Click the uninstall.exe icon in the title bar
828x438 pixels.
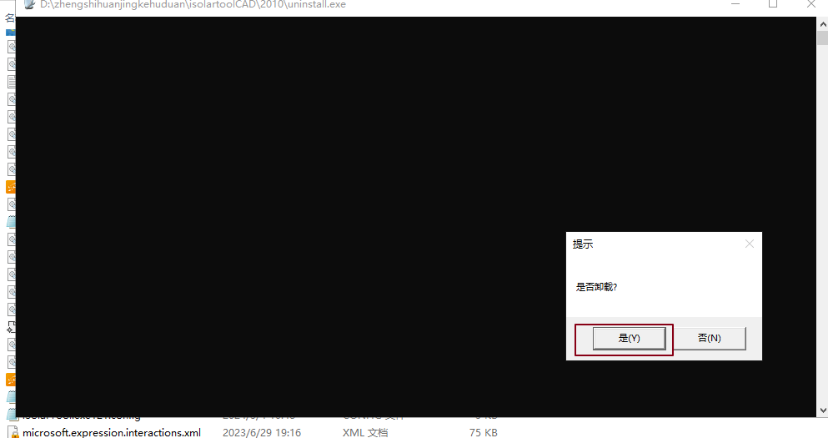(x=27, y=4)
